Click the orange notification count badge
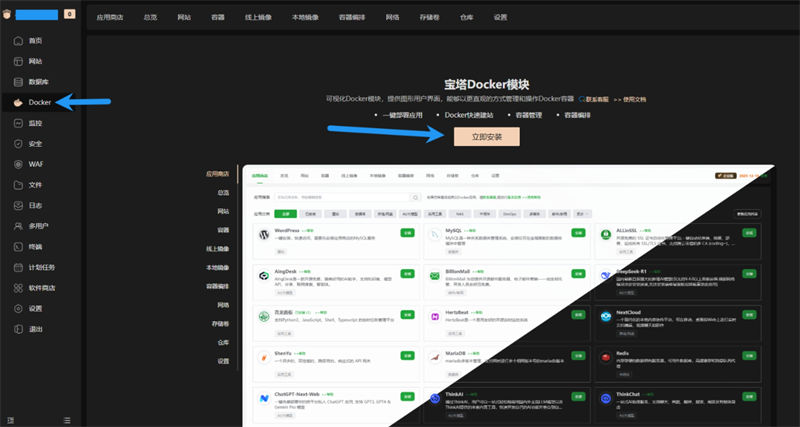The height and width of the screenshot is (427, 800). tap(69, 15)
